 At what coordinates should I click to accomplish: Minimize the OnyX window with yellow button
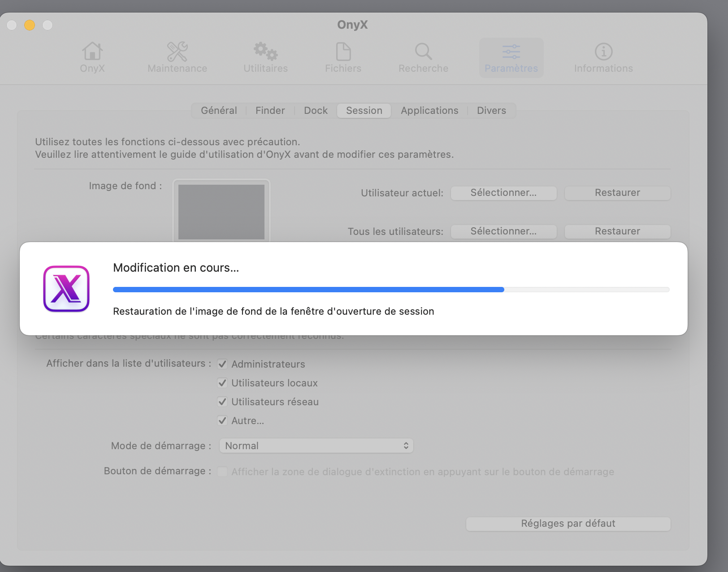[x=30, y=25]
